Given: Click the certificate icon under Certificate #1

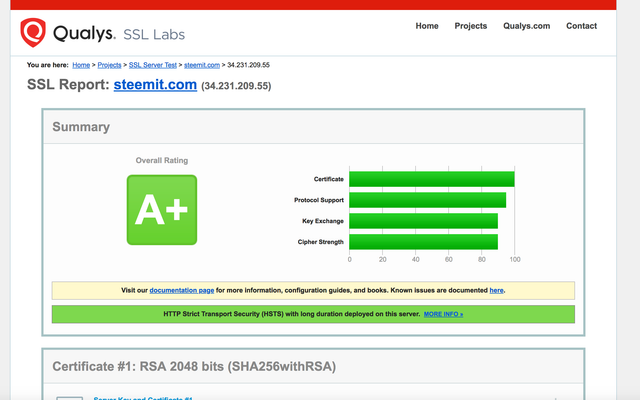Looking at the screenshot, I should pyautogui.click(x=69, y=398).
